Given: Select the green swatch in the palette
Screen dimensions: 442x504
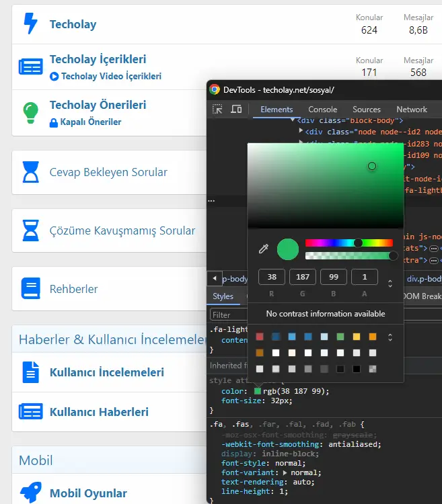Looking at the screenshot, I should (x=340, y=337).
